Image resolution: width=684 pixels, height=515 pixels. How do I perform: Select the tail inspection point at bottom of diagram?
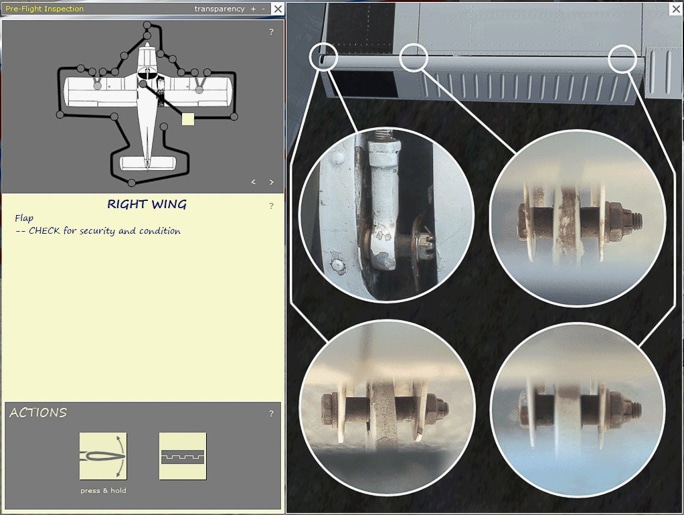pyautogui.click(x=131, y=182)
